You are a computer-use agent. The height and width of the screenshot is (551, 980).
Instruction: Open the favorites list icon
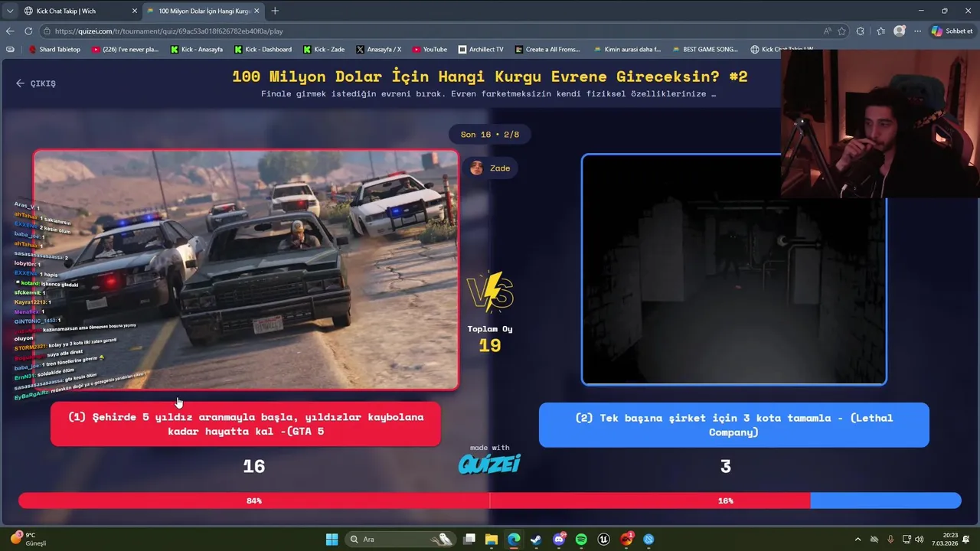[880, 31]
